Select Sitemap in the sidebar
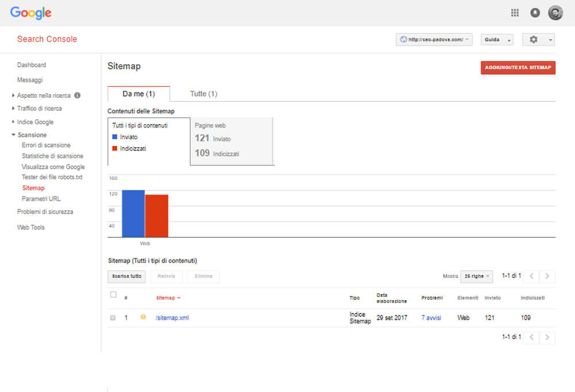 [x=33, y=188]
